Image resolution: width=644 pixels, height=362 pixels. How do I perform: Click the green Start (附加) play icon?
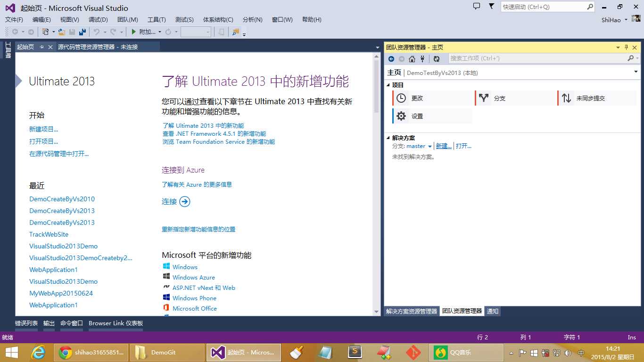134,32
